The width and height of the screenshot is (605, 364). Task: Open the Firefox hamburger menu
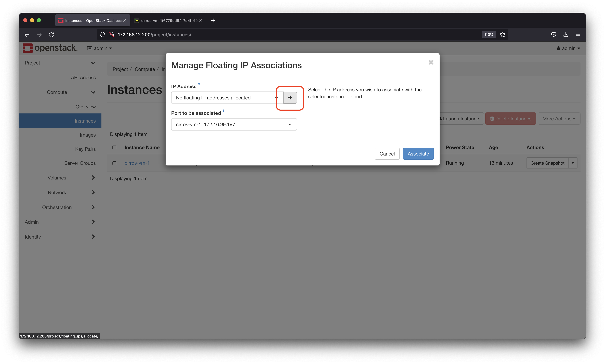coord(578,35)
